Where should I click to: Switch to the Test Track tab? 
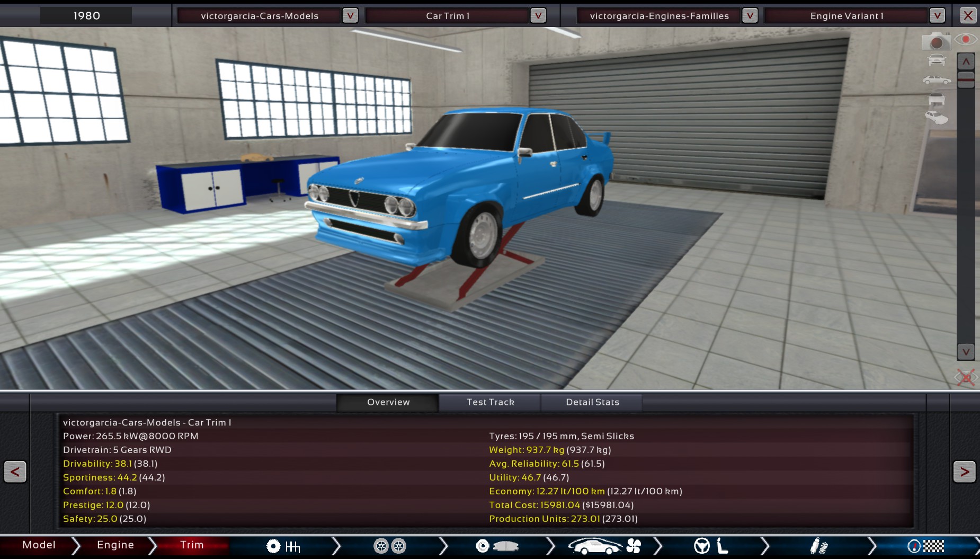[490, 402]
